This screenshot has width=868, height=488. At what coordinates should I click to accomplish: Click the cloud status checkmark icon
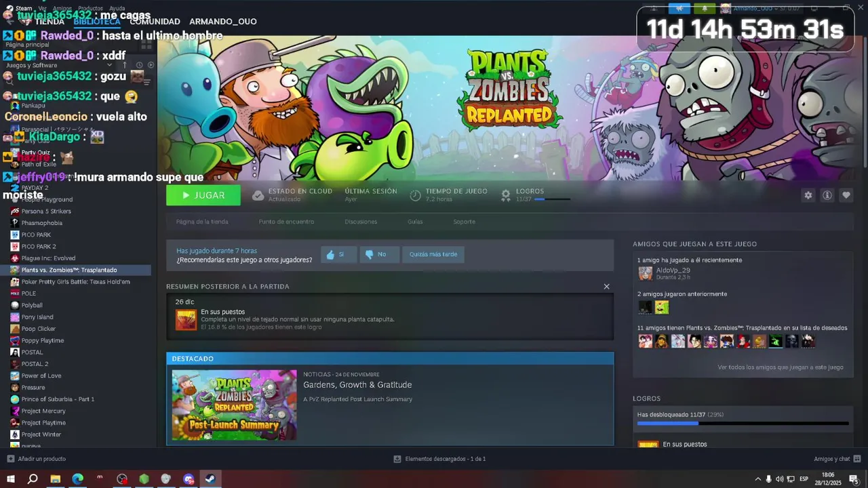click(258, 195)
